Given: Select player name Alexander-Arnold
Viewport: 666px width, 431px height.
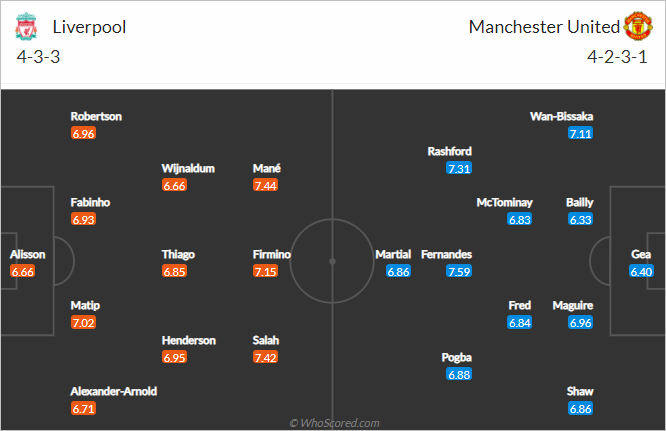Looking at the screenshot, I should tap(114, 391).
